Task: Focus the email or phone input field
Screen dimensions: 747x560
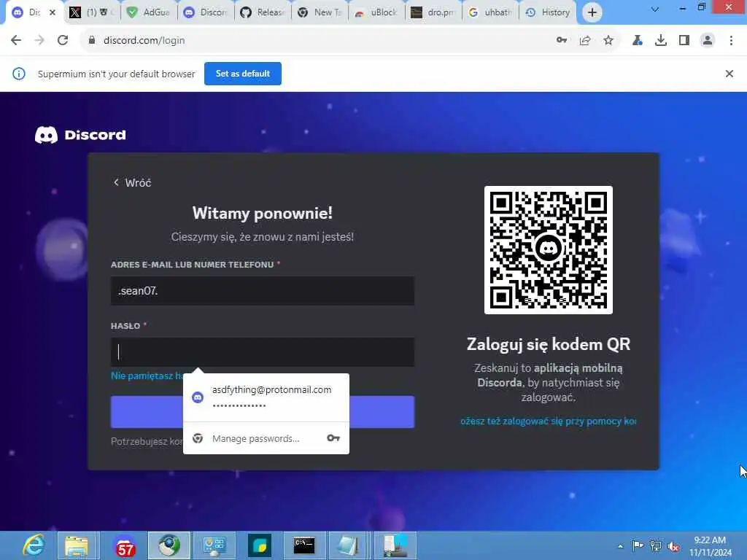Action: click(263, 291)
